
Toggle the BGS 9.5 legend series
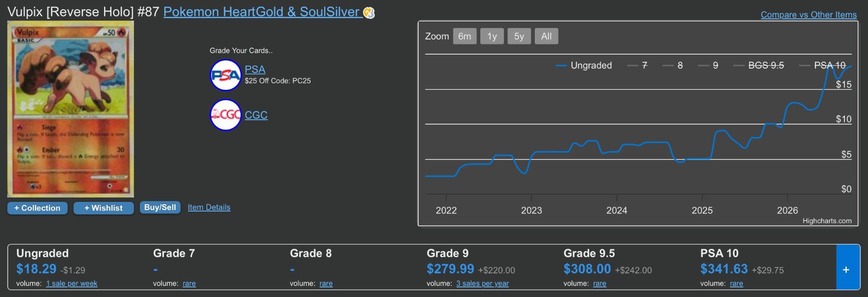pos(759,65)
